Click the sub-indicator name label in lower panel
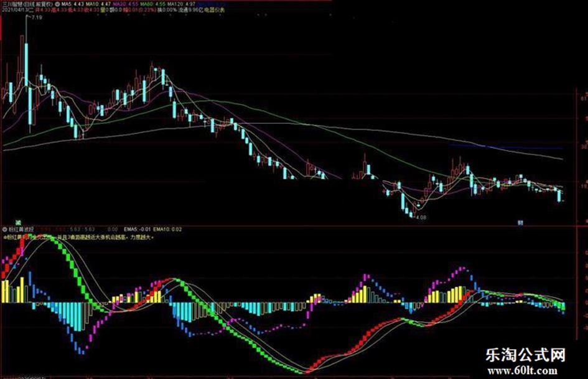Viewport: 588px width, 379px height. pyautogui.click(x=21, y=229)
